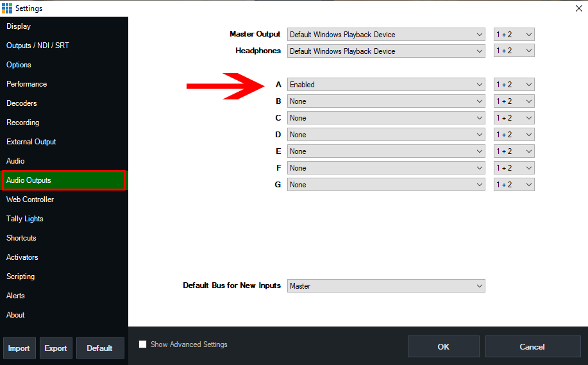Click the Cancel button
The width and height of the screenshot is (588, 365).
(x=532, y=347)
